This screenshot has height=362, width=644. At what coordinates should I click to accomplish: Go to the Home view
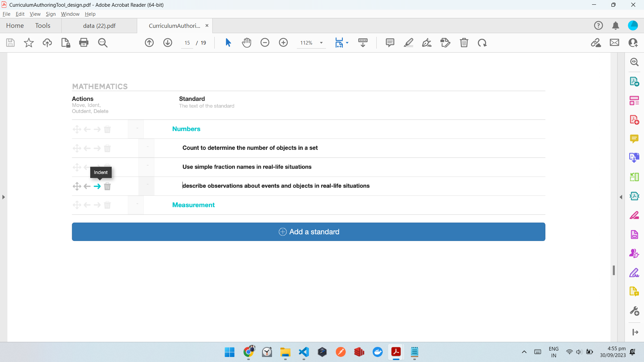[15, 26]
